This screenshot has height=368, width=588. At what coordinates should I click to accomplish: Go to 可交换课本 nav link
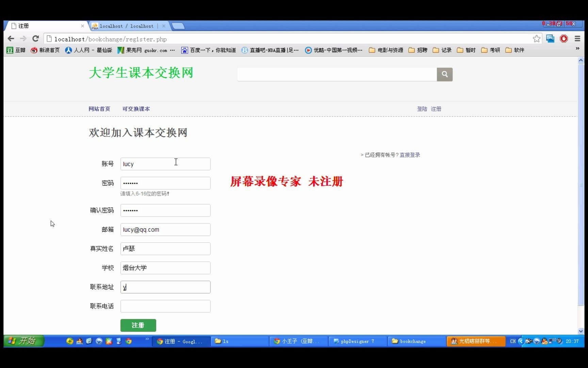(136, 109)
